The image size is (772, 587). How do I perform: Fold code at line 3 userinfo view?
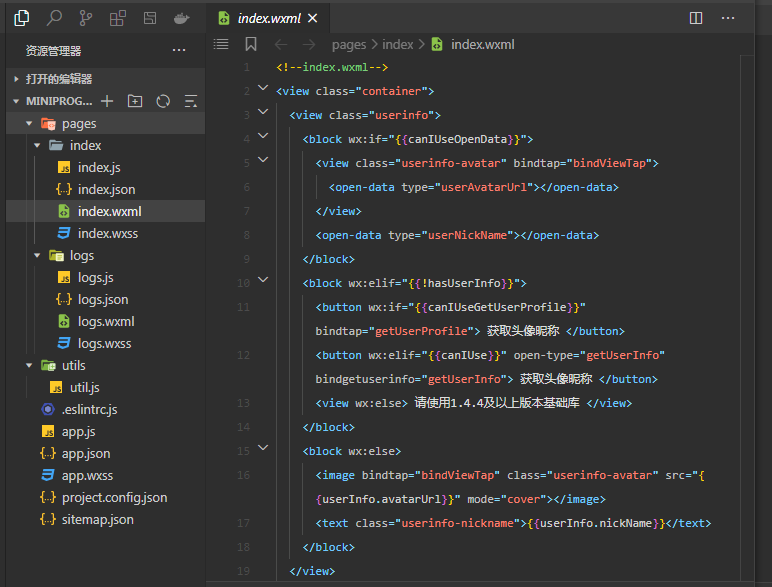[x=263, y=112]
